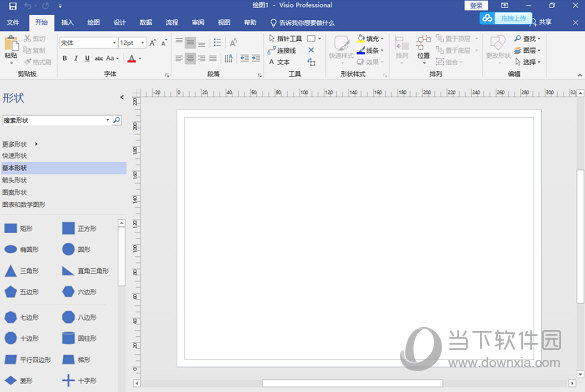The image size is (585, 392).
Task: Open the 文件 File tab
Action: (13, 22)
